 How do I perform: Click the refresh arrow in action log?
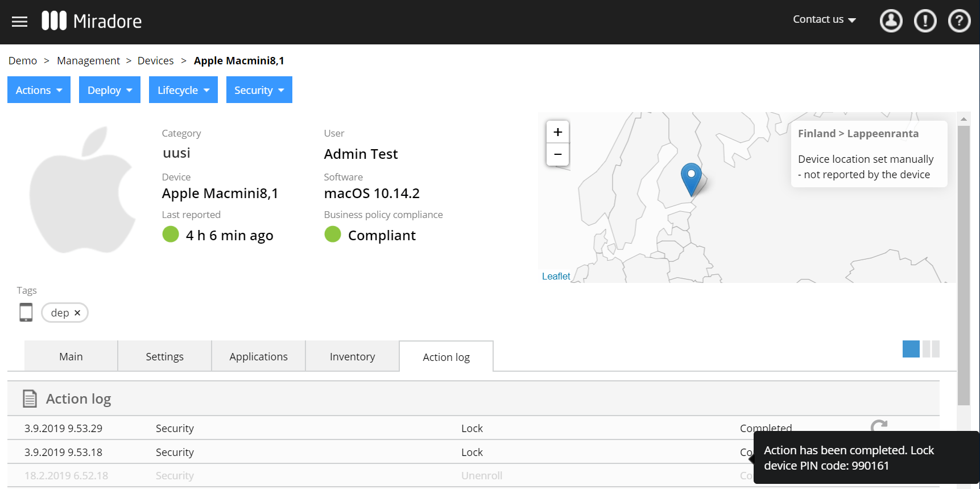(x=879, y=426)
